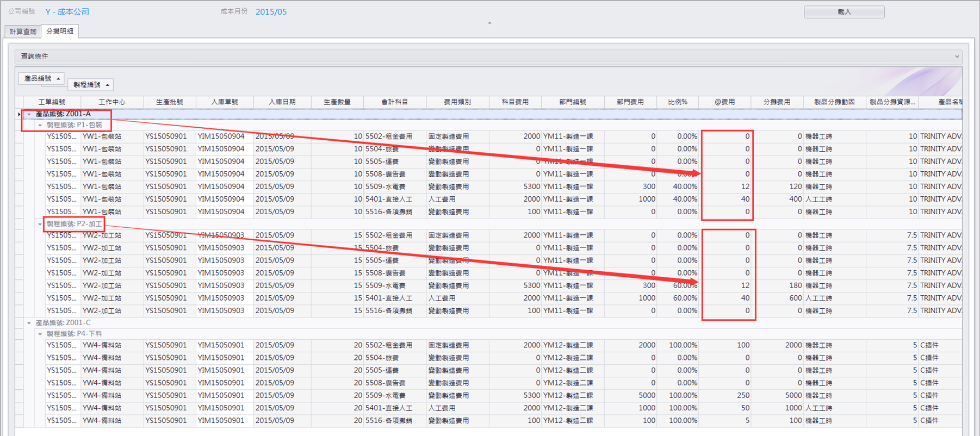Click the row indicator arrow beside Z001-A
980x436 pixels.
pos(19,114)
